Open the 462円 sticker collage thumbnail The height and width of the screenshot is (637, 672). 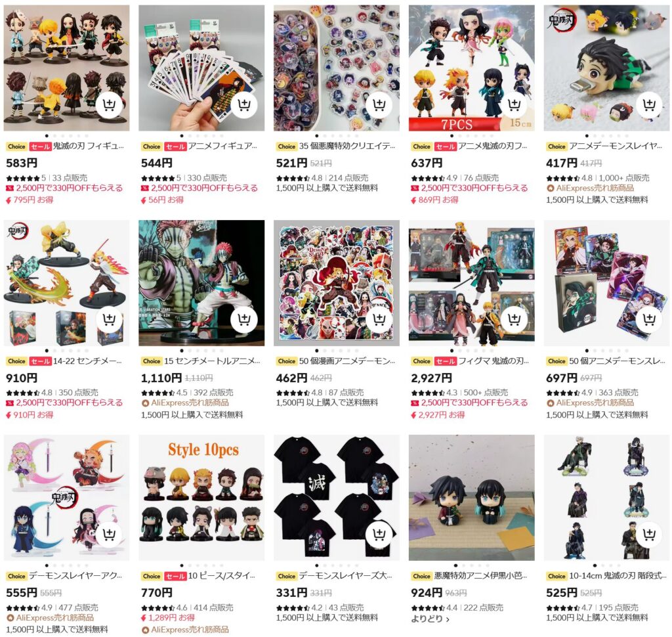coord(337,283)
